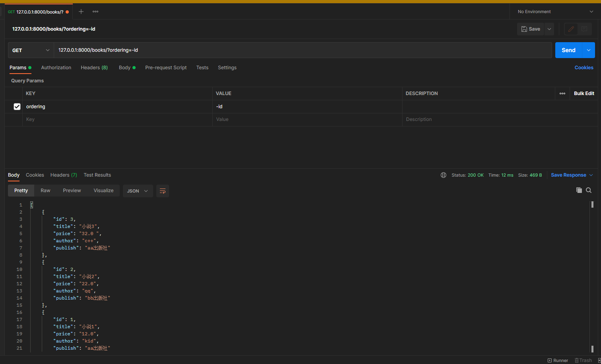Open the No Environment selector
The width and height of the screenshot is (601, 364).
point(555,12)
